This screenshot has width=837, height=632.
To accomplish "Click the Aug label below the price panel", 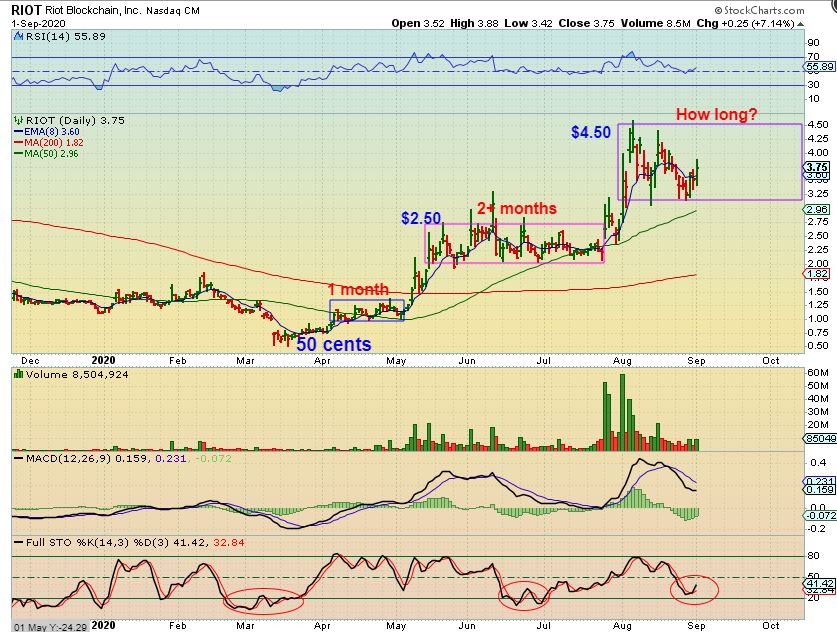I will (622, 361).
